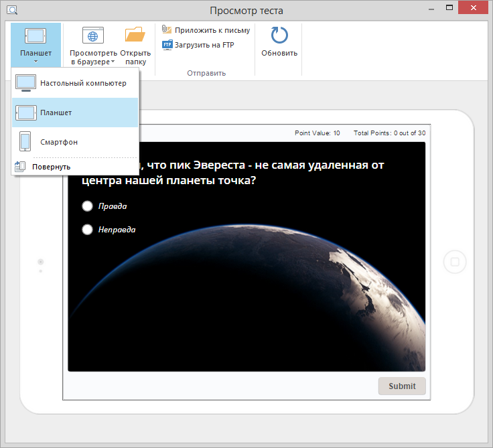493x448 pixels.
Task: Click the Неправда answer text
Action: pyautogui.click(x=117, y=230)
